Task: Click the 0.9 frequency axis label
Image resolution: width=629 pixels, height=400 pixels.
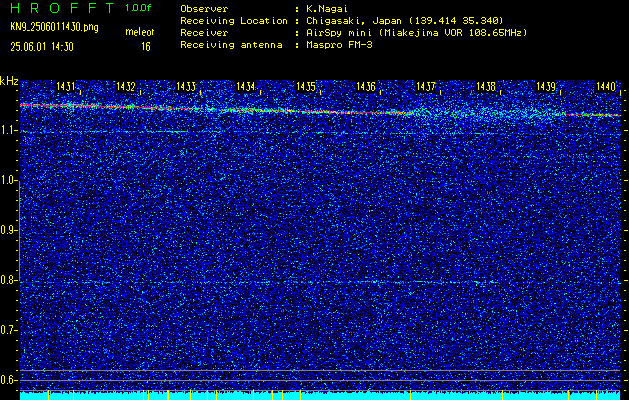Action: click(8, 230)
